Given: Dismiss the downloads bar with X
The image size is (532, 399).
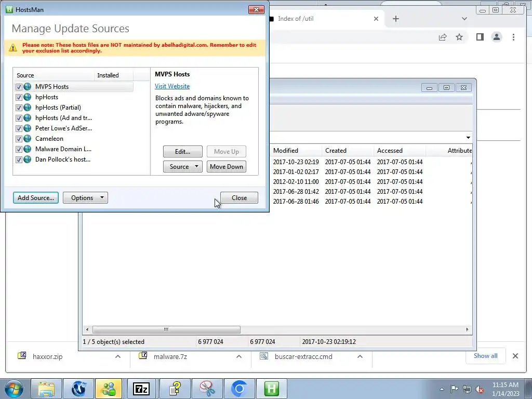Looking at the screenshot, I should pos(515,356).
